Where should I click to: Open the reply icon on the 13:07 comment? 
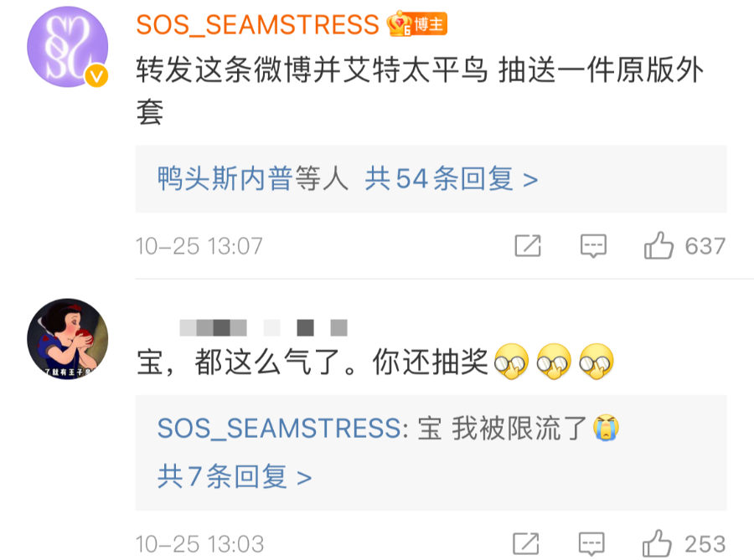click(593, 246)
